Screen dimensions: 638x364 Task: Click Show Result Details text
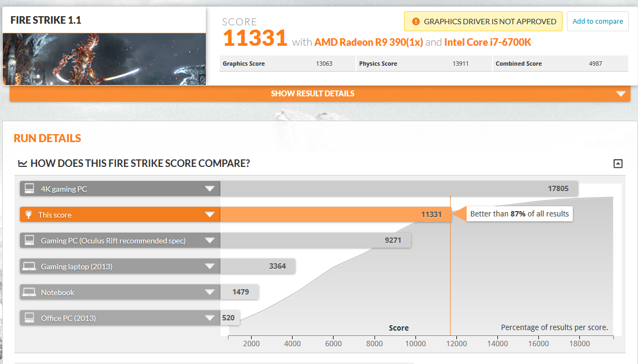point(313,94)
